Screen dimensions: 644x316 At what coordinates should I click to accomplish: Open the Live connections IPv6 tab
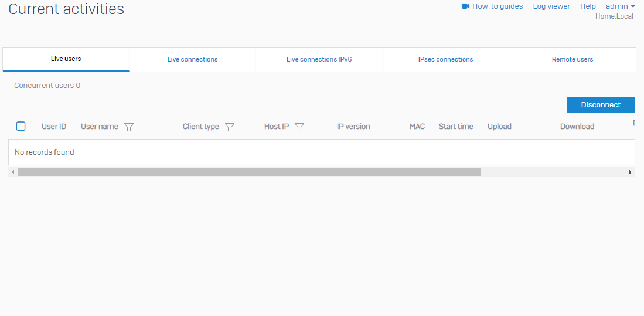coord(319,59)
